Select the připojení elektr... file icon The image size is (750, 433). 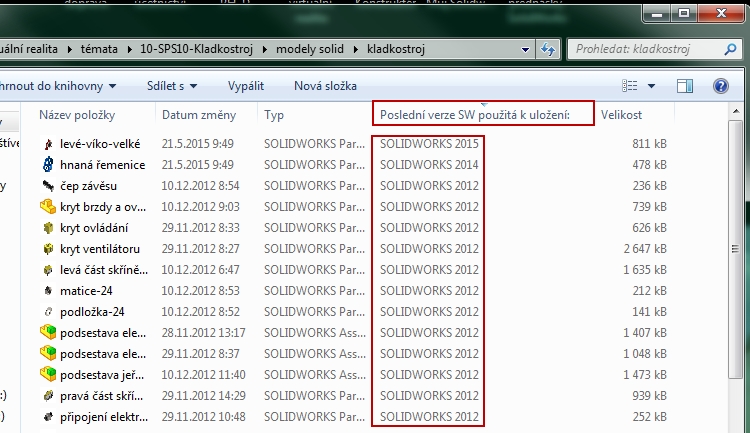pos(48,417)
